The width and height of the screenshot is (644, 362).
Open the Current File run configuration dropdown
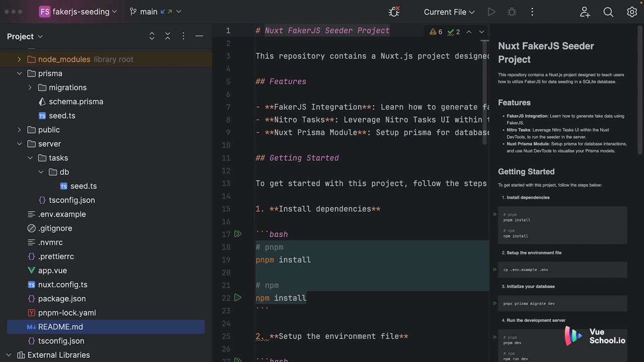click(x=449, y=12)
